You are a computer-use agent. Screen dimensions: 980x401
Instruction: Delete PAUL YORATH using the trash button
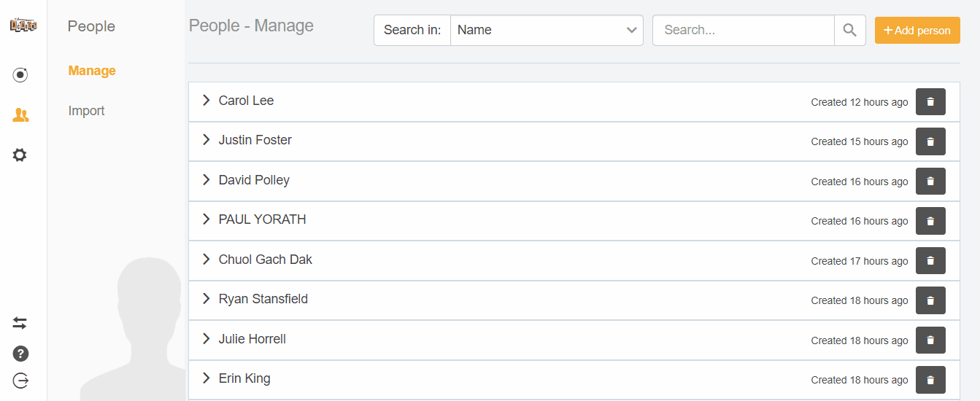tap(930, 221)
